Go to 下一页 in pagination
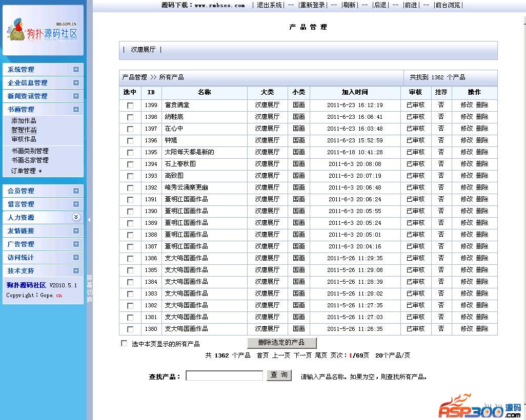526x420 pixels. point(302,355)
